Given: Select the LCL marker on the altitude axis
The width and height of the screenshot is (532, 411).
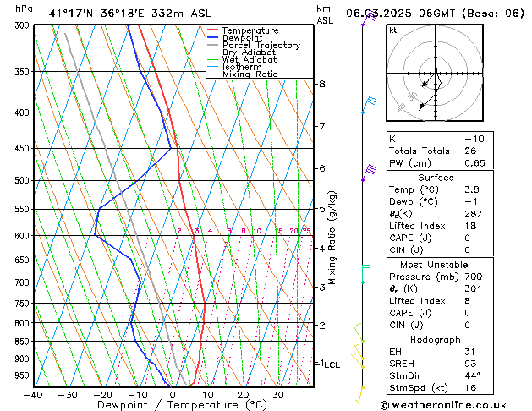Looking at the screenshot, I should 330,364.
